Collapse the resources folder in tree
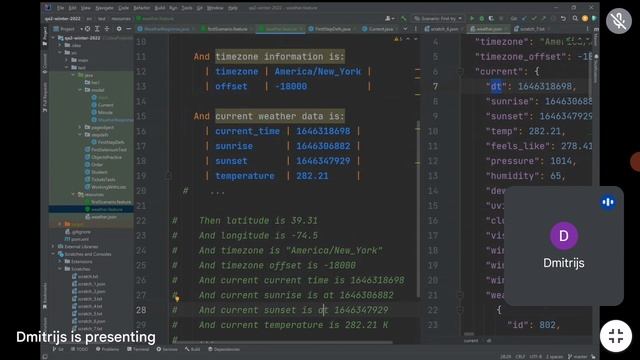This screenshot has width=640, height=360. (x=73, y=195)
